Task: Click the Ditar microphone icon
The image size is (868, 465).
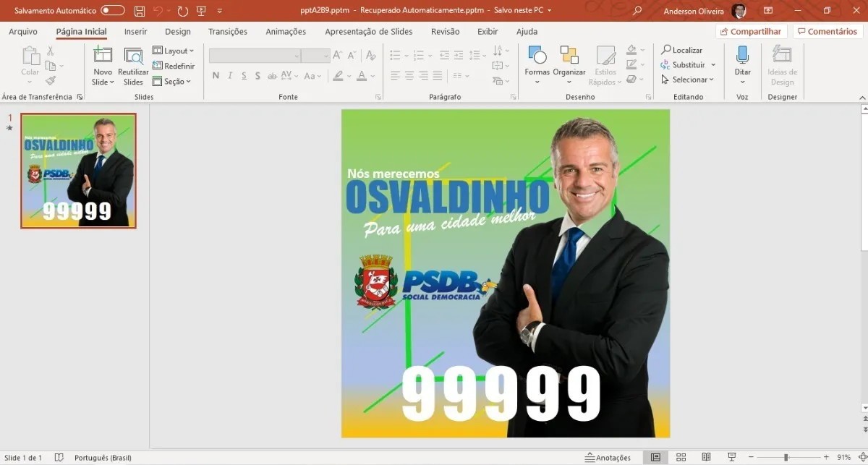Action: coord(742,55)
